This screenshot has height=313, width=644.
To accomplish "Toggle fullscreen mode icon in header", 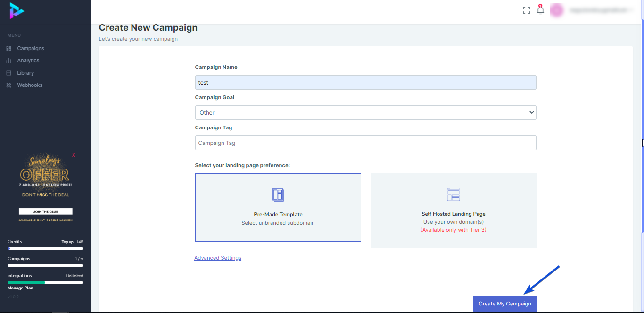I will pyautogui.click(x=527, y=10).
